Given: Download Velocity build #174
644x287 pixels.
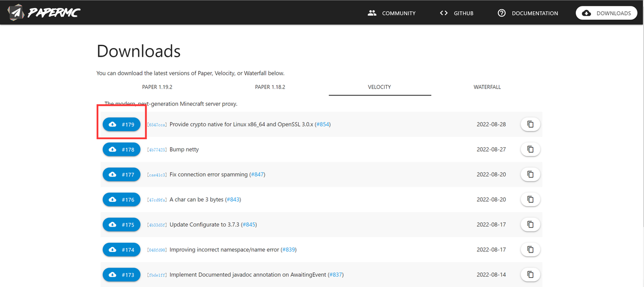Looking at the screenshot, I should (122, 250).
